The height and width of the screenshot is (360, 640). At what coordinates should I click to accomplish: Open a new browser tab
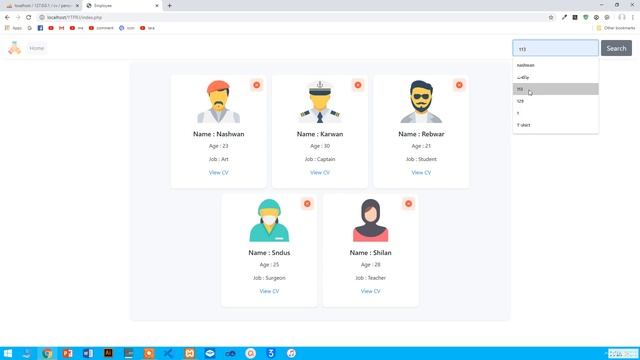click(x=169, y=6)
